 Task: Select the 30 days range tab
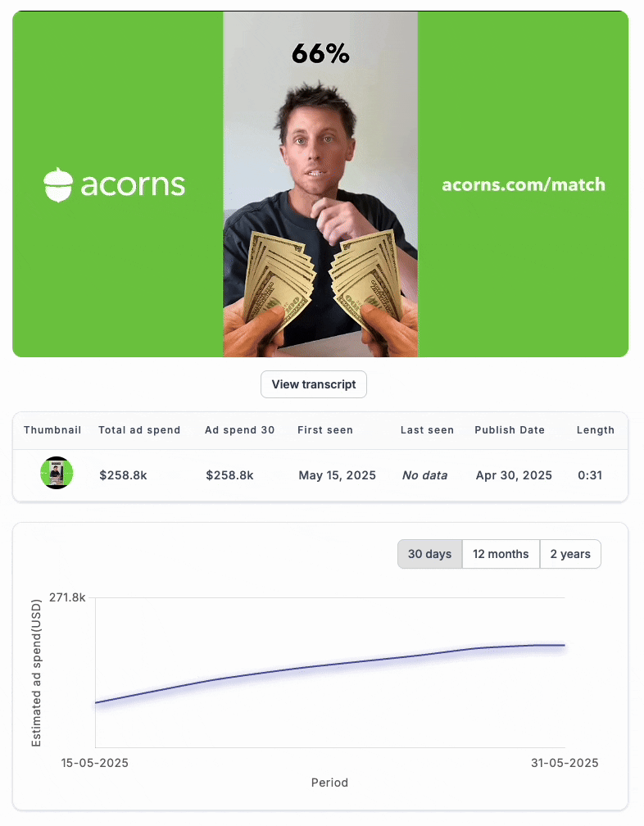coord(429,554)
